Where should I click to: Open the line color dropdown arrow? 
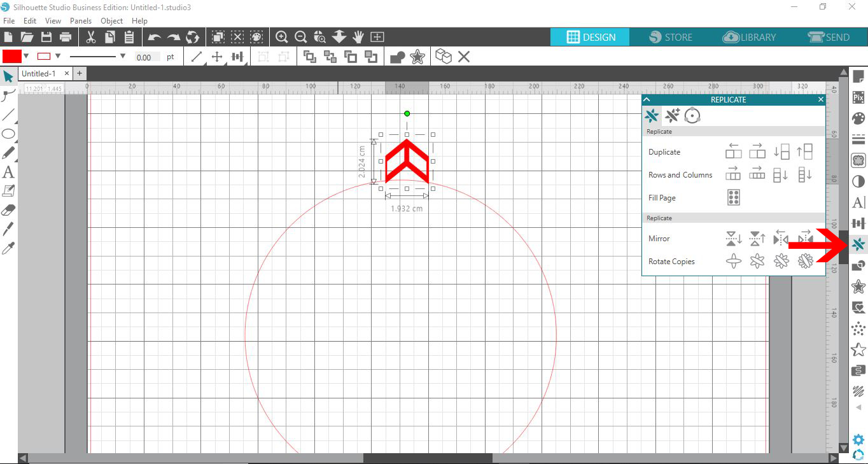(58, 56)
